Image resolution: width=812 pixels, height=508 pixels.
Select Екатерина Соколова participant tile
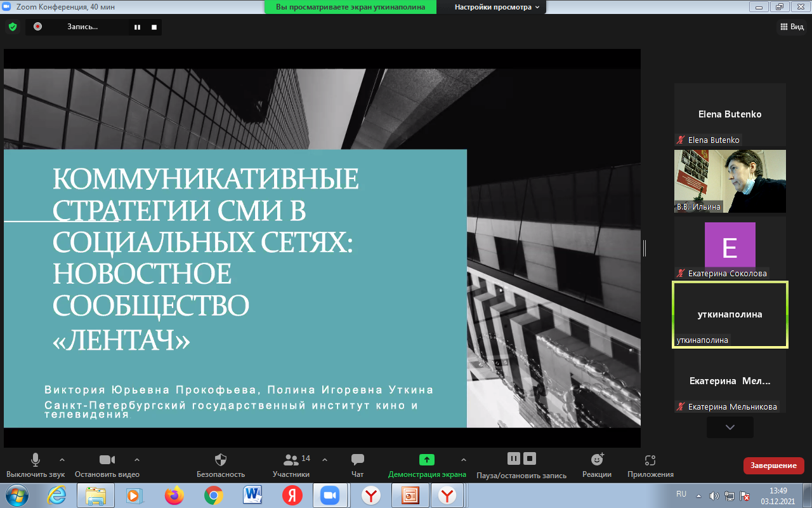click(730, 248)
